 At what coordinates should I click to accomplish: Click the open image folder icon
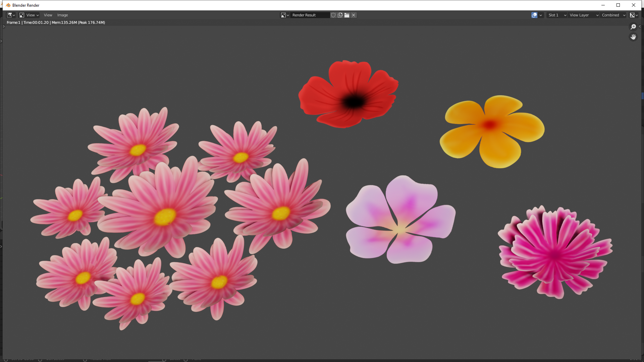click(x=347, y=15)
